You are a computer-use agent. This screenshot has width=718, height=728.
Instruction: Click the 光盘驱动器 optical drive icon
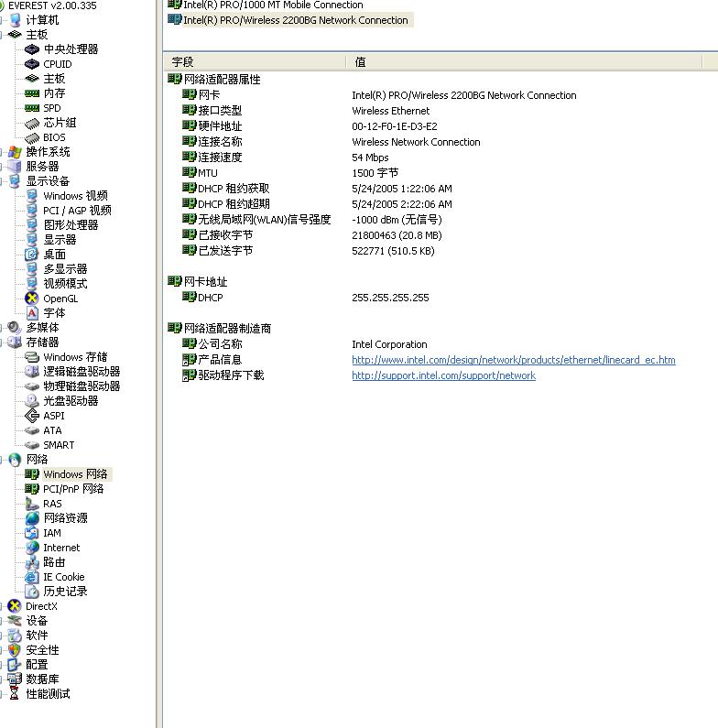pyautogui.click(x=31, y=401)
